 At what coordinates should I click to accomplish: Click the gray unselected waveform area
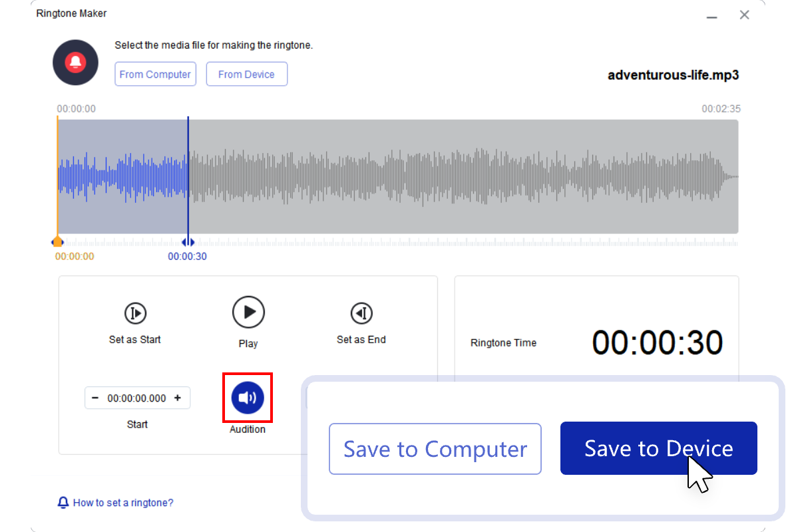pos(466,176)
